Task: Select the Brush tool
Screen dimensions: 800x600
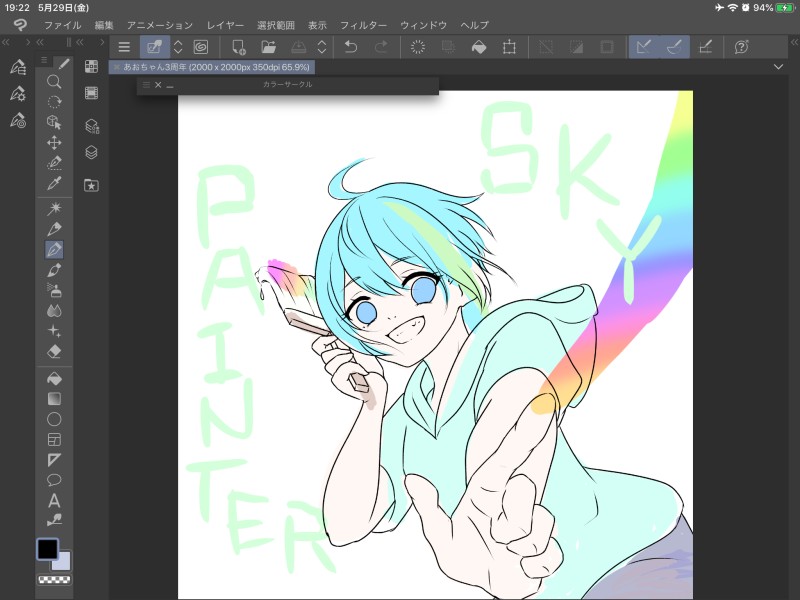Action: tap(54, 270)
